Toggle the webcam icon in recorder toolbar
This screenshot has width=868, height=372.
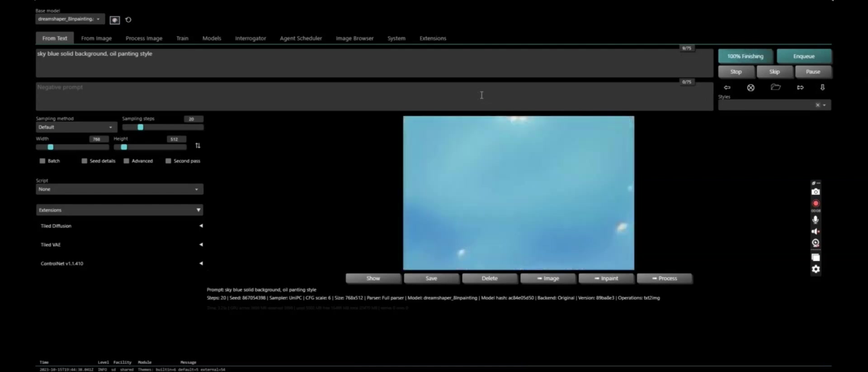[x=816, y=243]
